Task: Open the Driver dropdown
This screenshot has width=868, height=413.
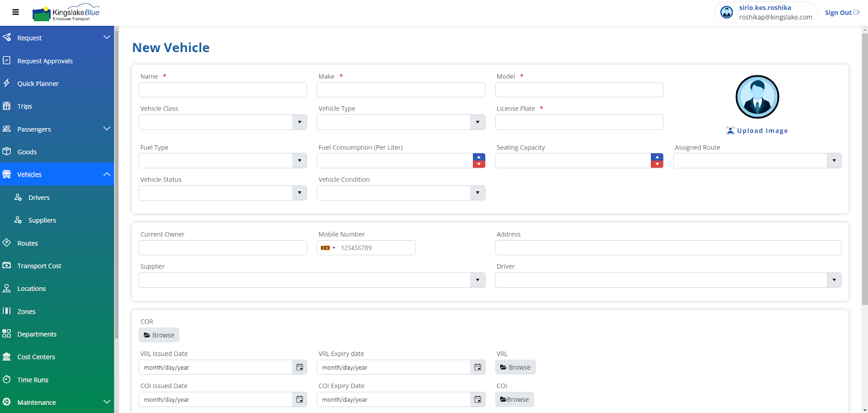Action: 834,280
